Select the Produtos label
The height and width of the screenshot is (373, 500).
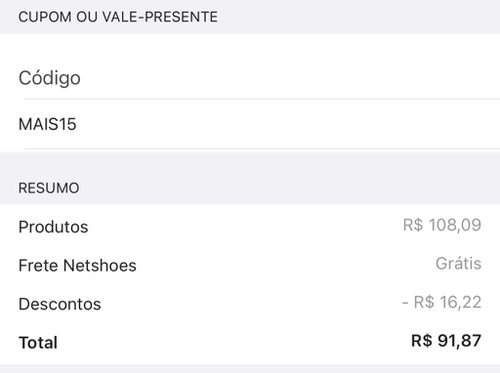pyautogui.click(x=53, y=227)
